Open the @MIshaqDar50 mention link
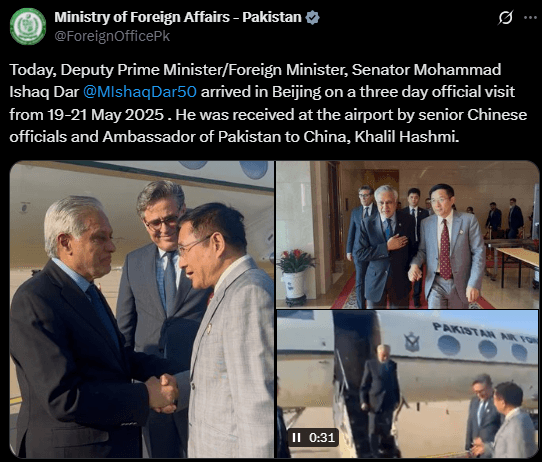542x462 pixels. point(140,92)
